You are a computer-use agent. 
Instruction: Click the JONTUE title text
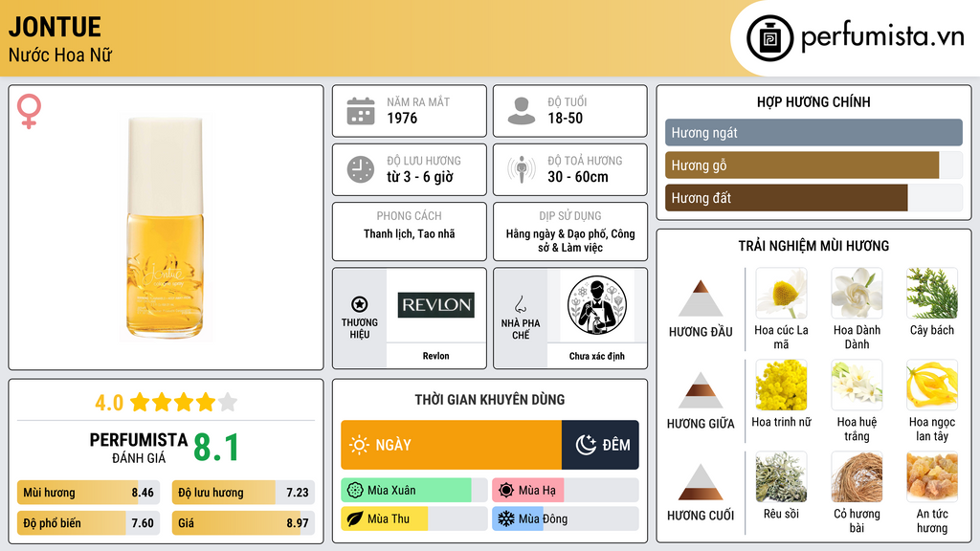(x=55, y=27)
